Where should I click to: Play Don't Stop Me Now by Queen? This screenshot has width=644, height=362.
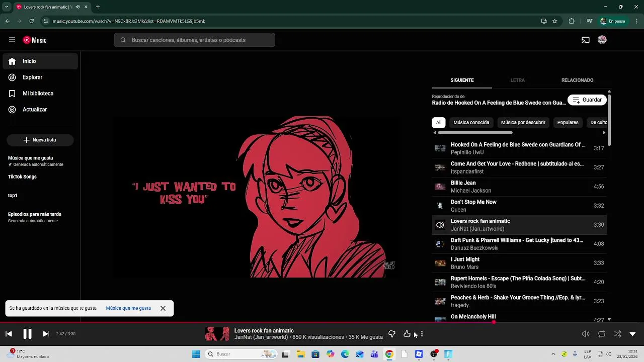(519, 206)
